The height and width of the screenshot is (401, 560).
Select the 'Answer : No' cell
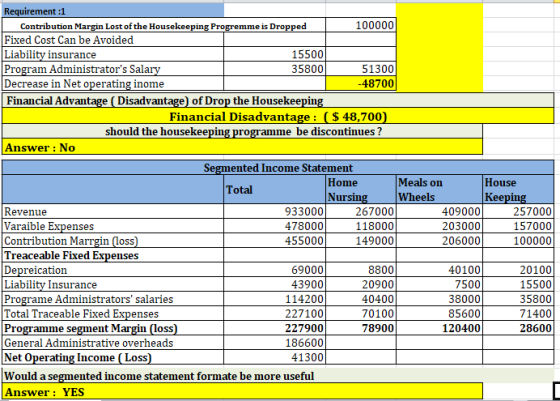pos(242,147)
